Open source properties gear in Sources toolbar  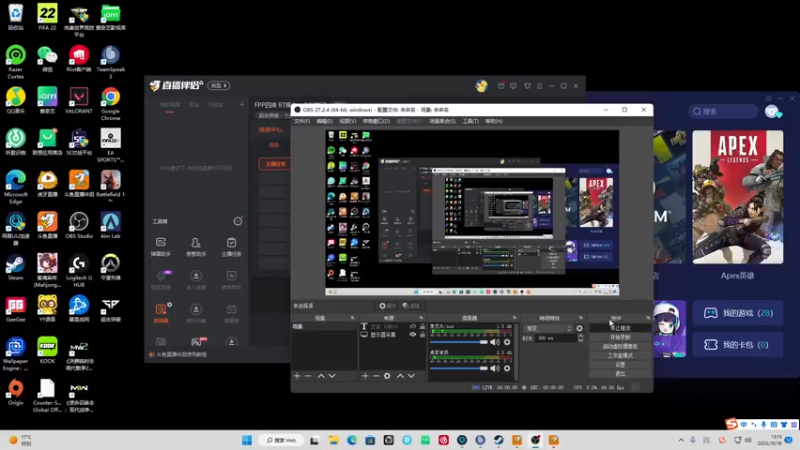(387, 376)
